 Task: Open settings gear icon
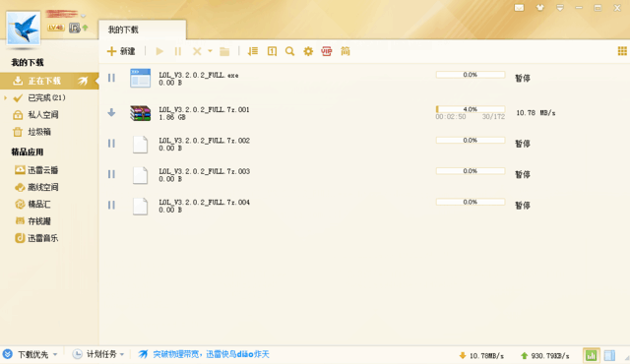coord(308,51)
